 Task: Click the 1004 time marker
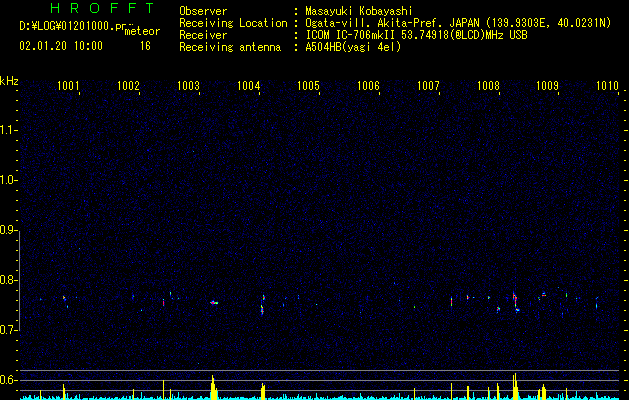[248, 86]
